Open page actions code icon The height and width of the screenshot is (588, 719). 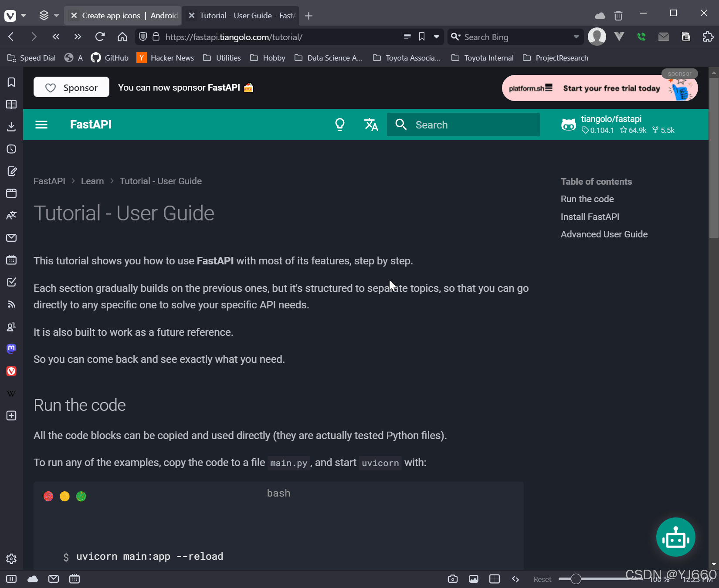pyautogui.click(x=516, y=579)
